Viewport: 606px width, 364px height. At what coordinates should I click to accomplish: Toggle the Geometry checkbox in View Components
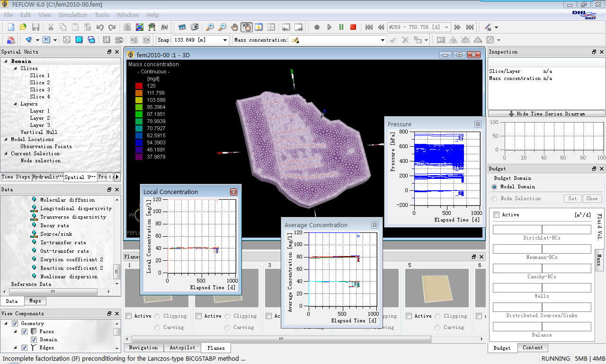tap(15, 324)
